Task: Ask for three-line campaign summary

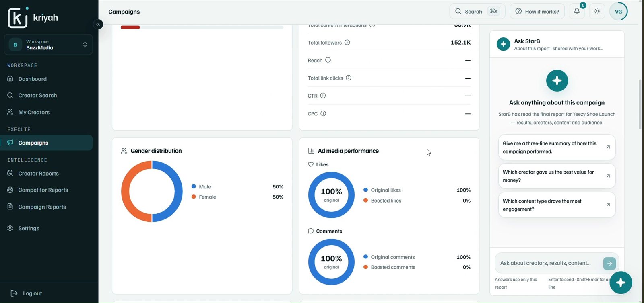Action: pos(557,147)
